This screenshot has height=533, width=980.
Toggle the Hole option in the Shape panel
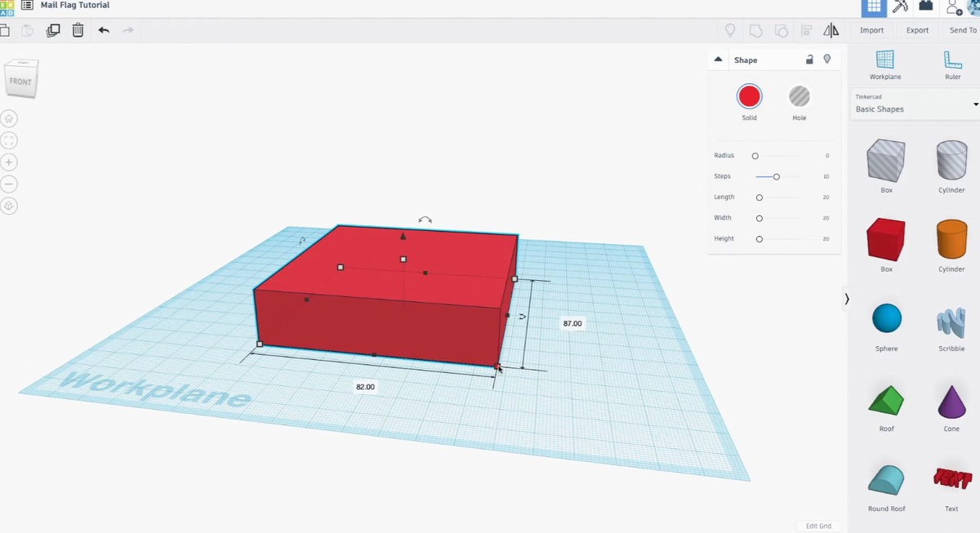coord(799,96)
